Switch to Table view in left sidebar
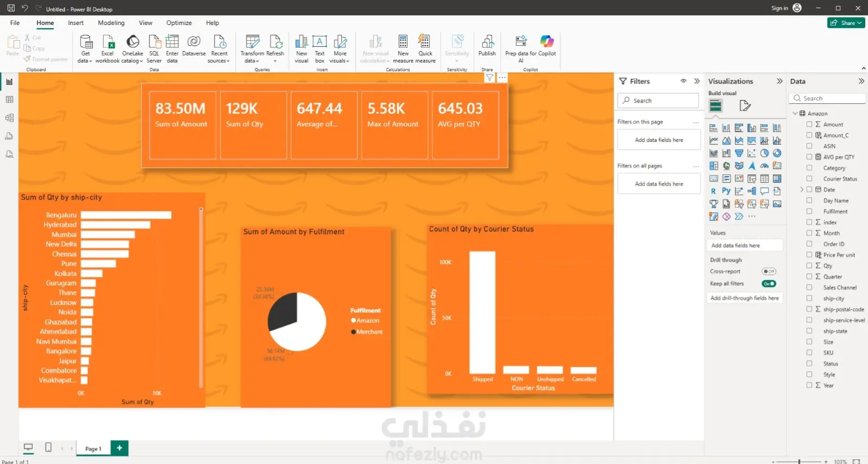 point(9,100)
